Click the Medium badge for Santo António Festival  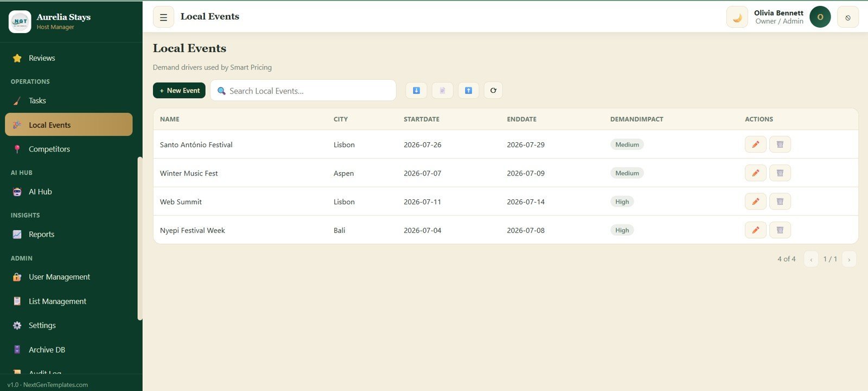click(x=627, y=144)
